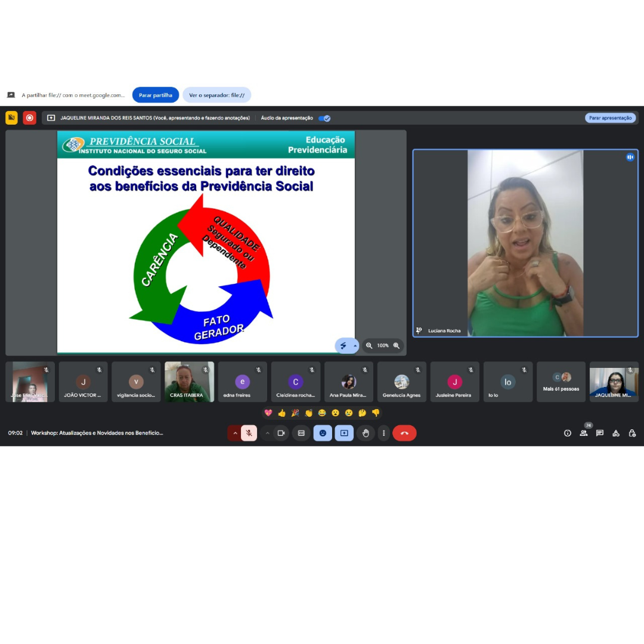This screenshot has height=644, width=644.
Task: Select the CRAS ITABERA participant thumbnail
Action: click(189, 382)
